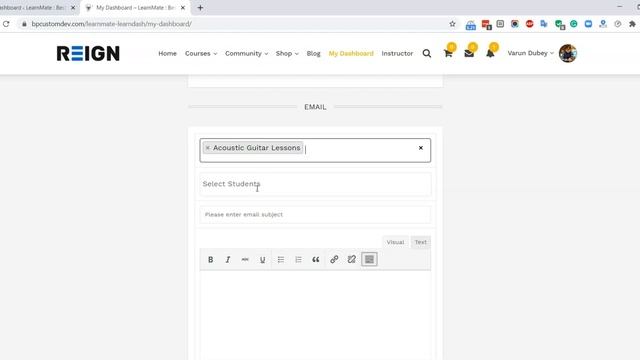Reload the page

pos(6,24)
